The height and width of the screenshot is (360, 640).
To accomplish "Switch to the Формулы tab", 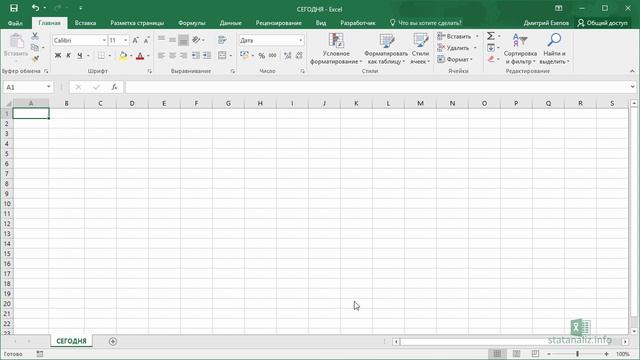I will [191, 23].
